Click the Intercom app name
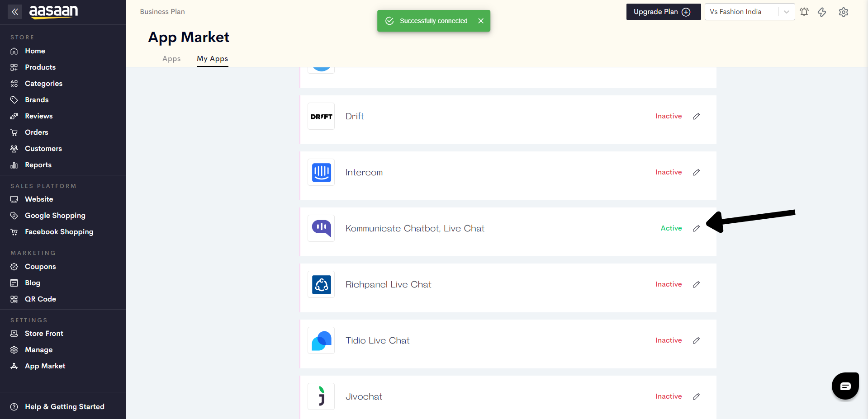 (x=364, y=172)
